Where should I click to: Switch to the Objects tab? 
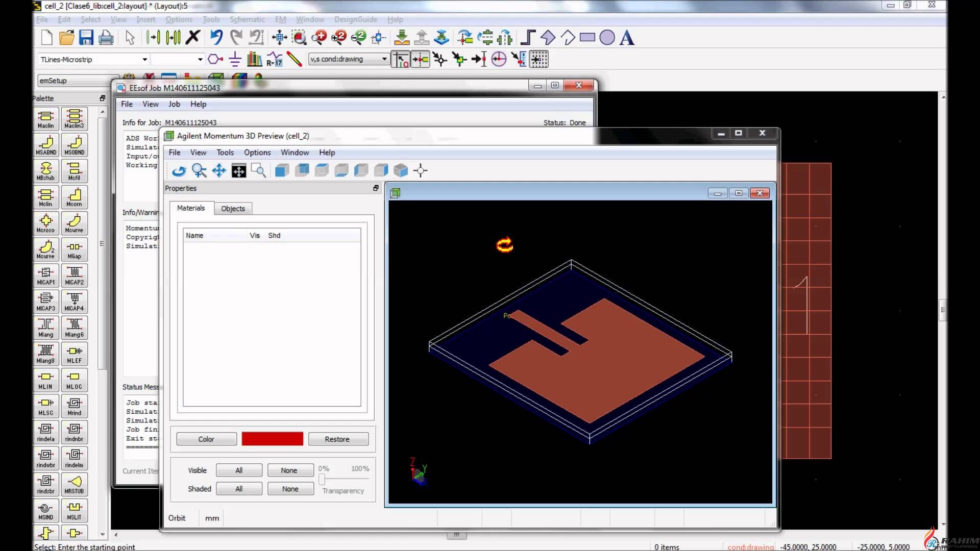click(x=233, y=209)
